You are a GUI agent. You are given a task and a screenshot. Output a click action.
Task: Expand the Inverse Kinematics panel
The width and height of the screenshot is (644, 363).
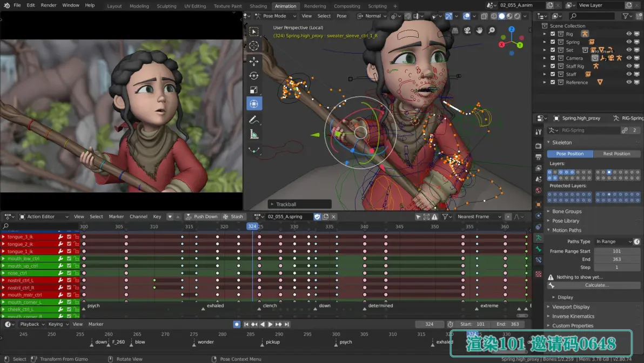[573, 316]
